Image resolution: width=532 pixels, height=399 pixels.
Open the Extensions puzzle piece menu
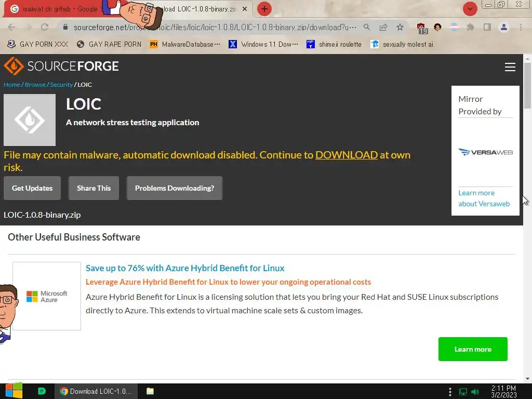coord(470,27)
